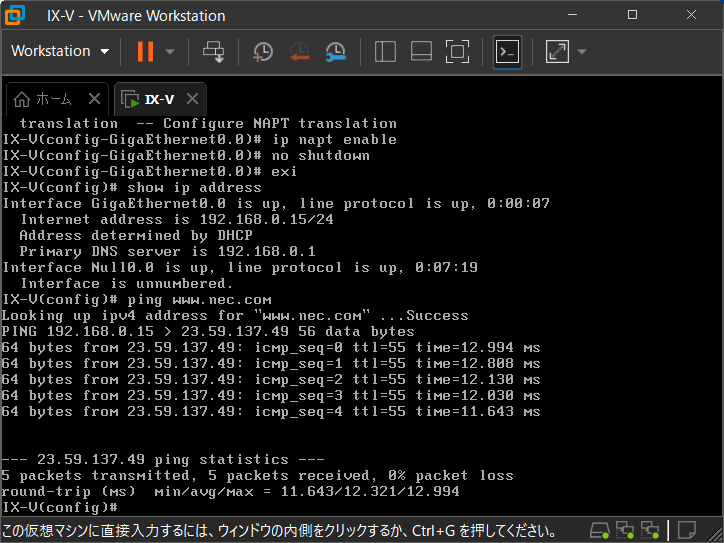The height and width of the screenshot is (543, 724).
Task: Take a snapshot of this VM
Action: pos(263,51)
